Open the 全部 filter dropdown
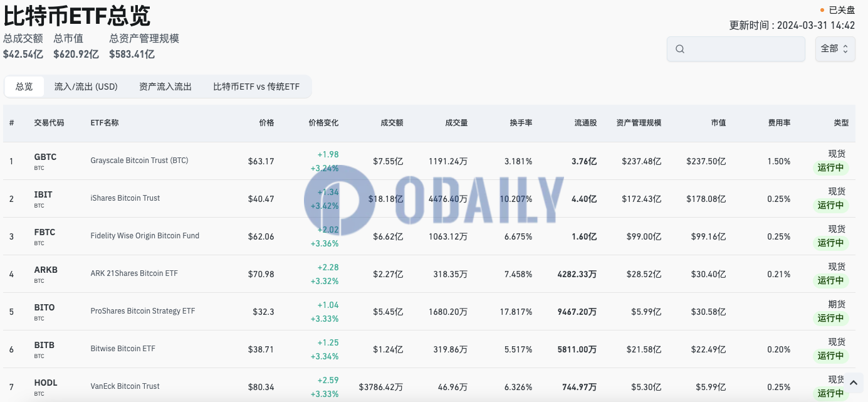Screen dimensions: 868x402 click(x=835, y=48)
